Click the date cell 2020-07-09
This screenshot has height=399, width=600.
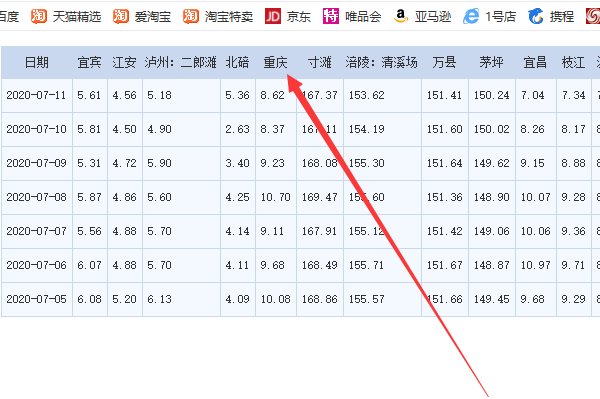(x=36, y=163)
